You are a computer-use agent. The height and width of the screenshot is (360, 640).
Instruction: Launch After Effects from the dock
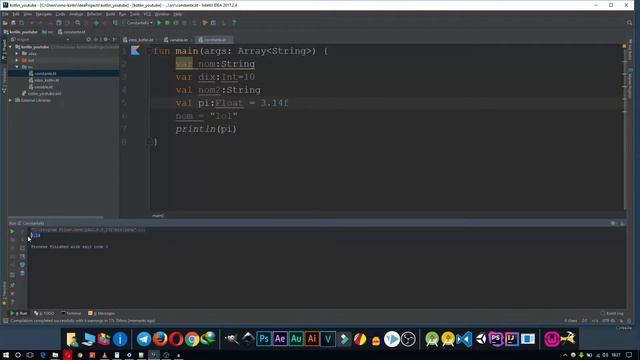280,339
